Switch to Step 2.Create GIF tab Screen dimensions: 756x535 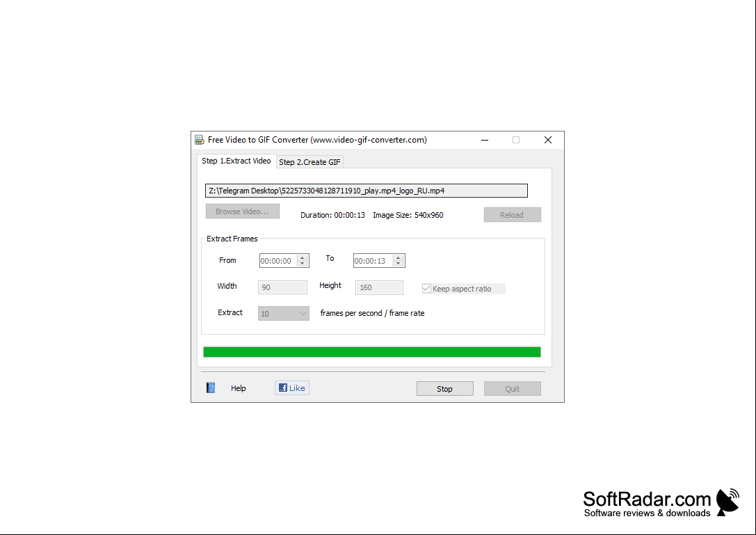point(309,162)
